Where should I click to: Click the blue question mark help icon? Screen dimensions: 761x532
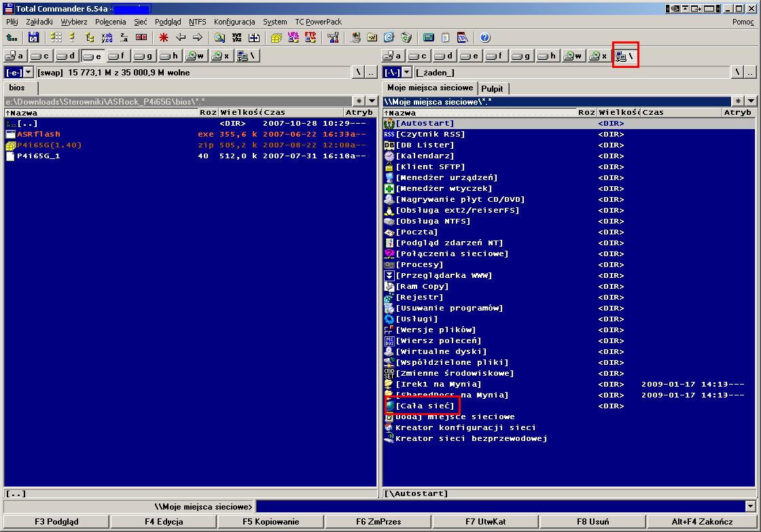point(484,37)
